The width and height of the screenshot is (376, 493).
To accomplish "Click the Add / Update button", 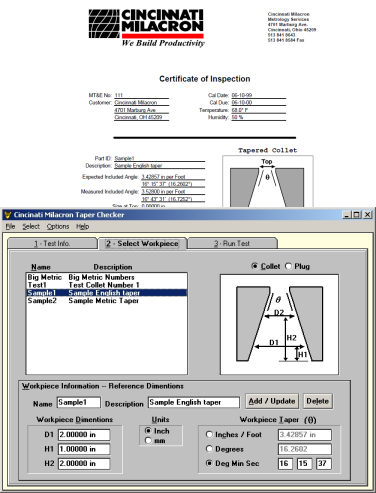I will click(272, 401).
